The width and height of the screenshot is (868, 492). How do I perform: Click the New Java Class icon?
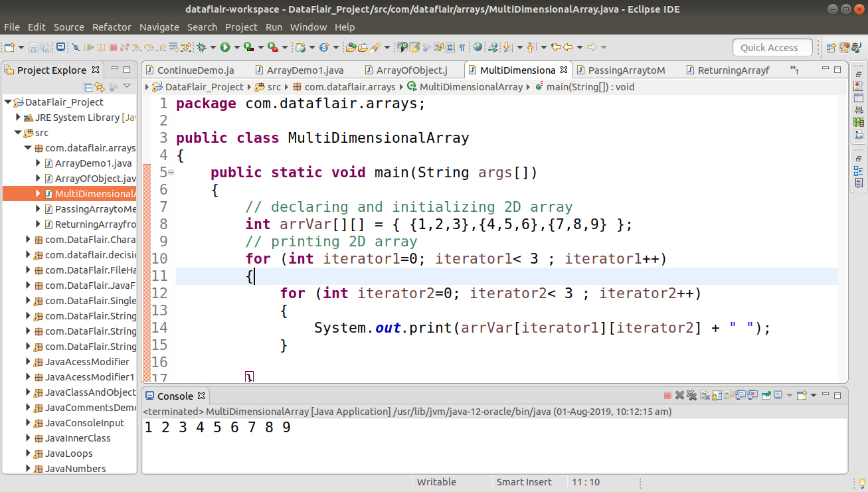click(324, 47)
